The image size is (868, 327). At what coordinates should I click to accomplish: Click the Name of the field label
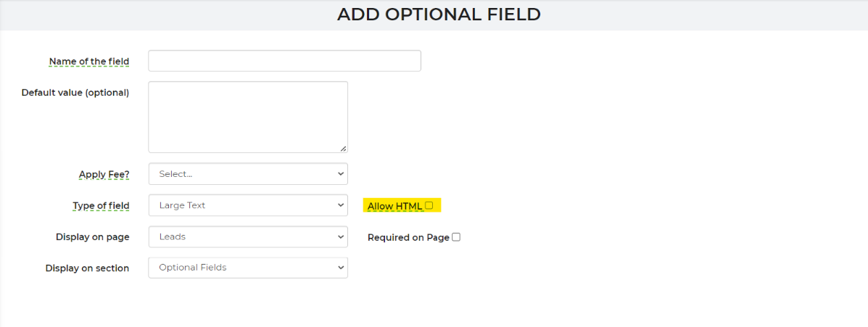click(89, 62)
